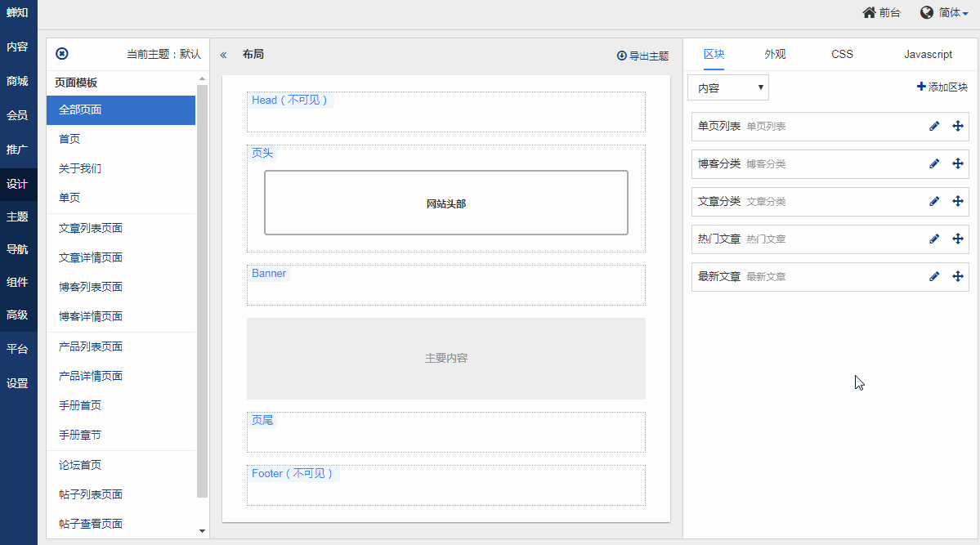Click 导出主题 export link
The width and height of the screenshot is (980, 545).
pyautogui.click(x=642, y=56)
